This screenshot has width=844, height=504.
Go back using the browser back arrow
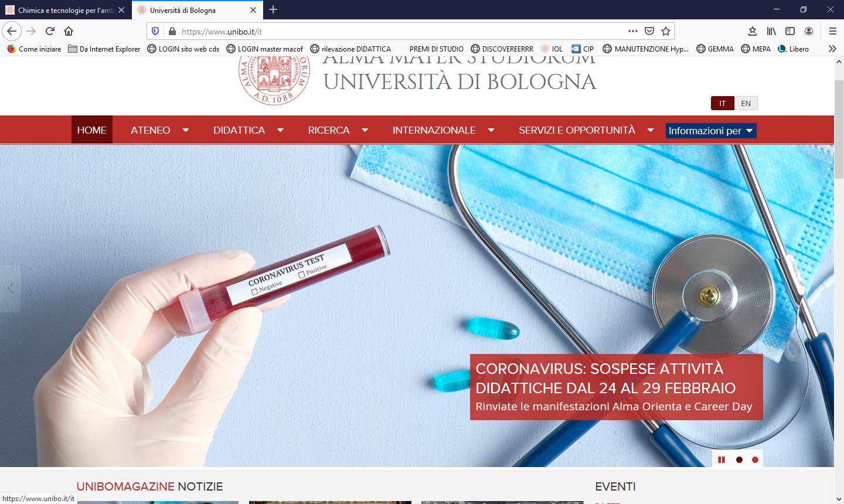tap(12, 31)
